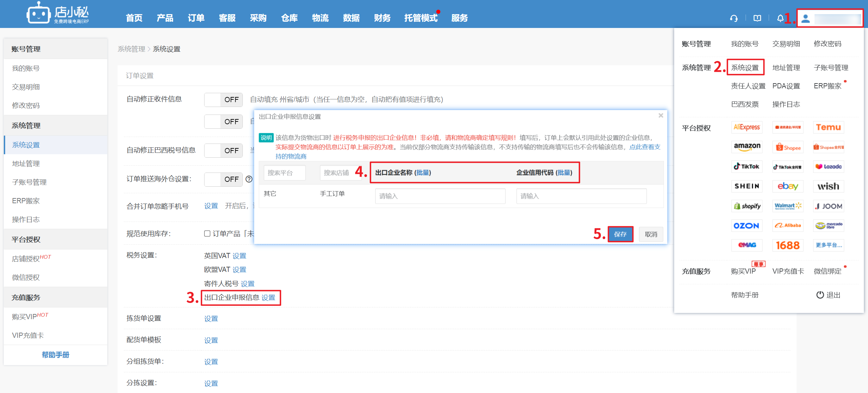Click the Shopify platform logo
The image size is (868, 393).
(747, 206)
